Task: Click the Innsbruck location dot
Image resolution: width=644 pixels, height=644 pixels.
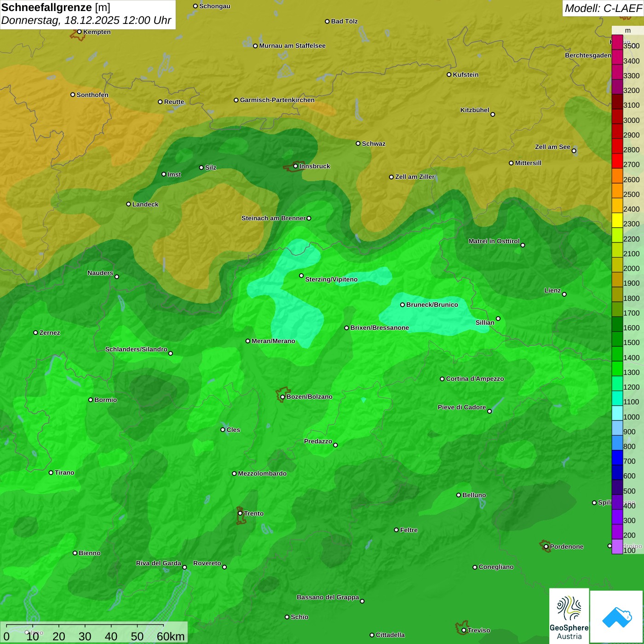Action: pos(295,166)
